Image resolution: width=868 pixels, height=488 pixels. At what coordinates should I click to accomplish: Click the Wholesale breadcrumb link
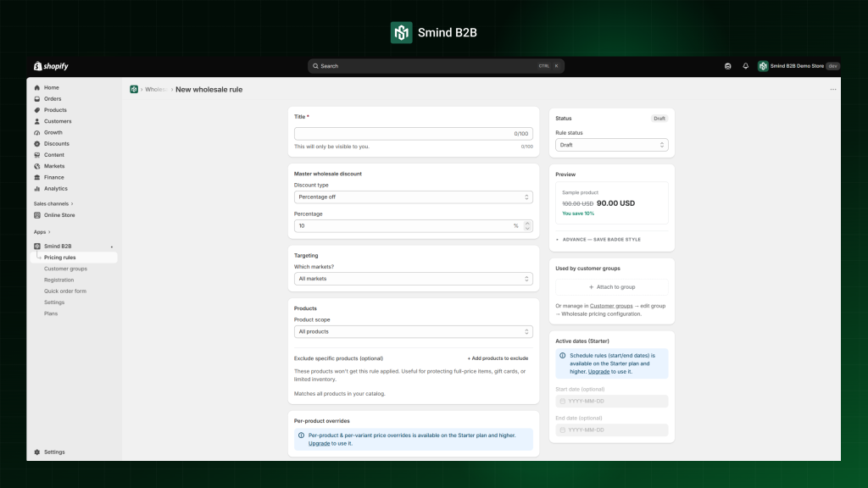[156, 90]
